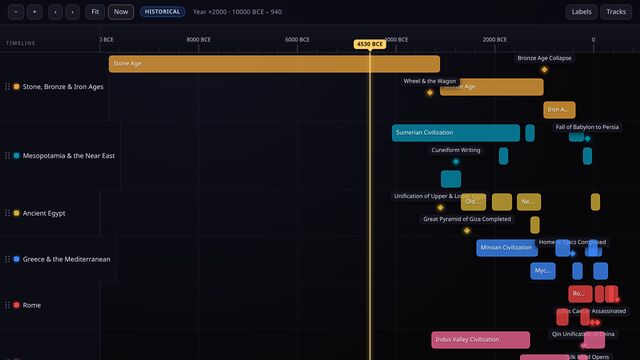
Task: Zoom in with the plus button
Action: [x=35, y=12]
